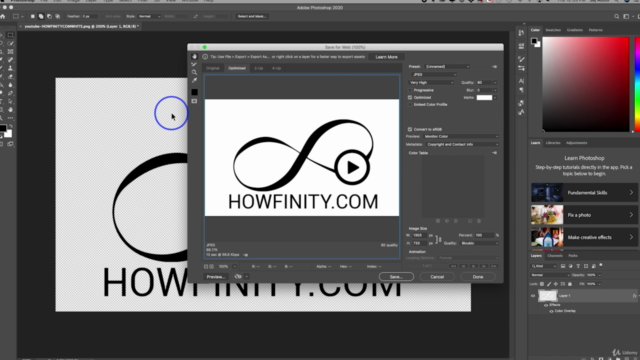The image size is (640, 360).
Task: Open the Quality value dropdown arrow
Action: [495, 82]
